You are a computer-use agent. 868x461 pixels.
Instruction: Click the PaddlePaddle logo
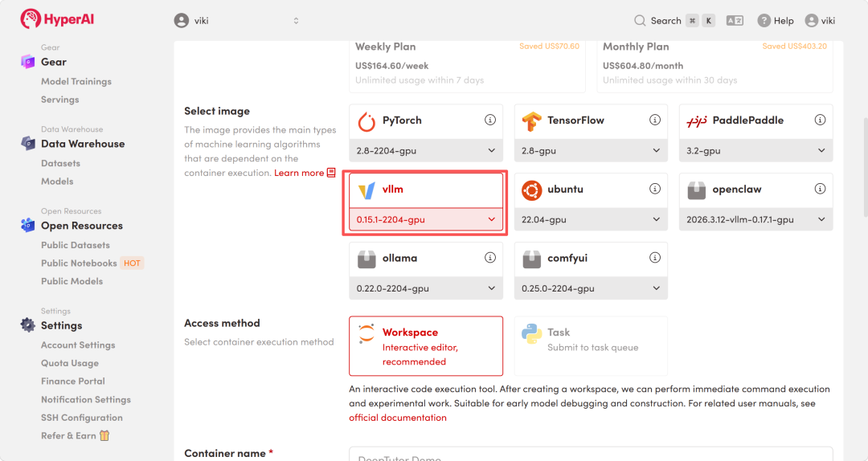coord(696,121)
